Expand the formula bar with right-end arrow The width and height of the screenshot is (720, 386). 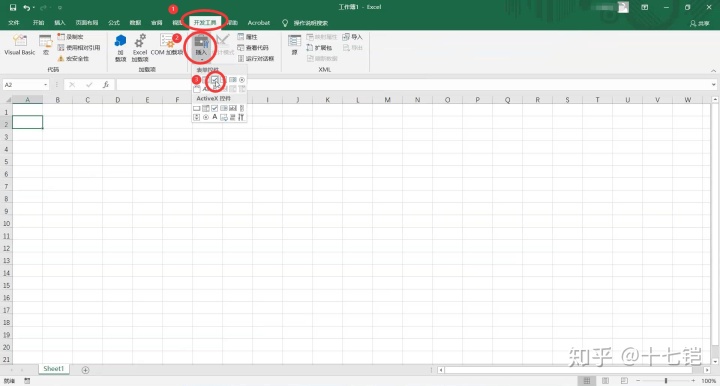[713, 84]
